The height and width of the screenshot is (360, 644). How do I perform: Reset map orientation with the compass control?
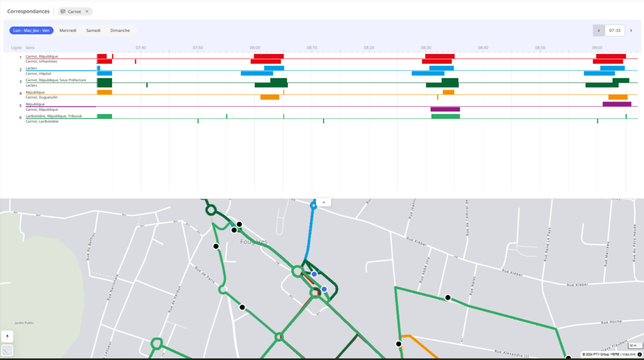click(x=8, y=336)
